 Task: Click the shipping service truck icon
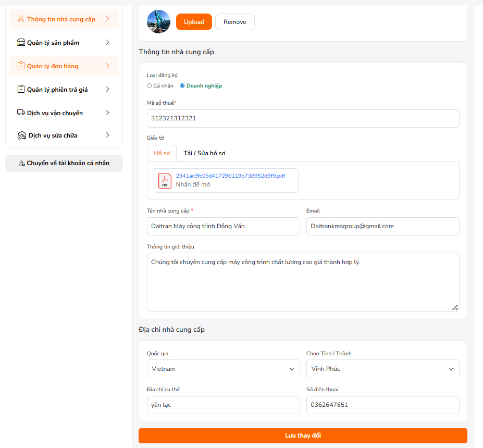[21, 113]
